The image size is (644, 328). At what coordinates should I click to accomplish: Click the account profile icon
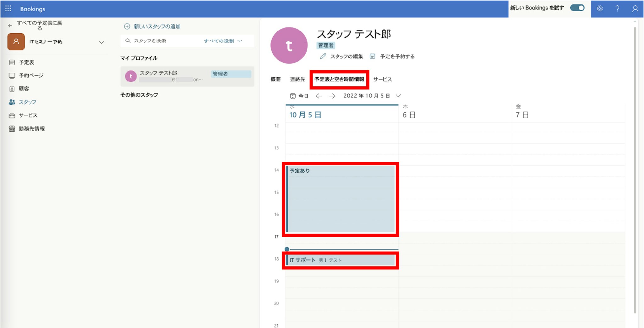(635, 8)
